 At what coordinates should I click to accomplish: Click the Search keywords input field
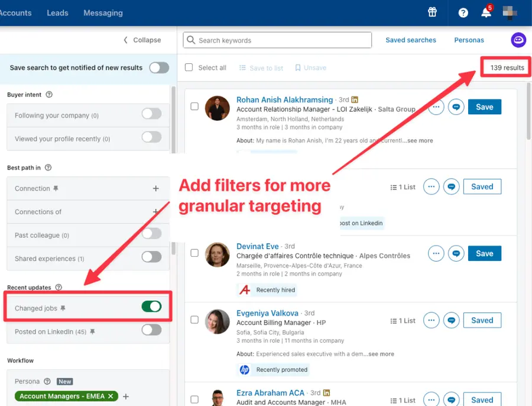pos(277,40)
